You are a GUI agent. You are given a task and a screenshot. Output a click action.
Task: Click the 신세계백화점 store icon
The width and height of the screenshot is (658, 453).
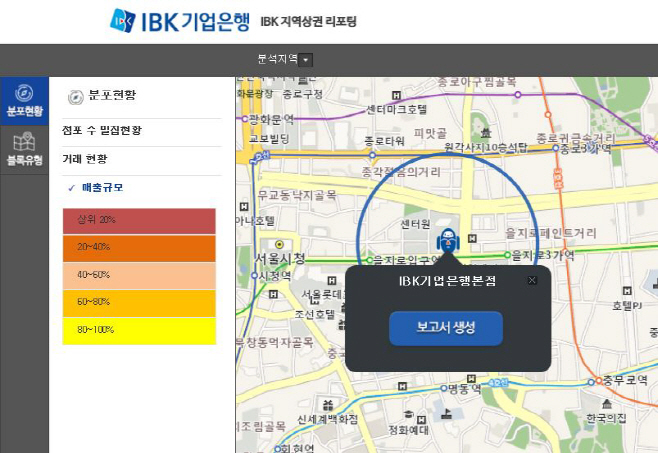click(x=328, y=405)
